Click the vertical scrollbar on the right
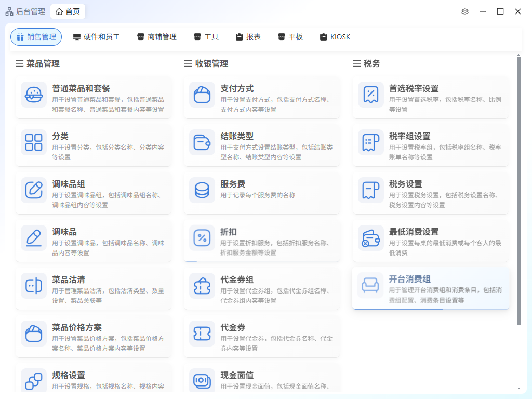Image resolution: width=532 pixels, height=399 pixels. (x=518, y=191)
